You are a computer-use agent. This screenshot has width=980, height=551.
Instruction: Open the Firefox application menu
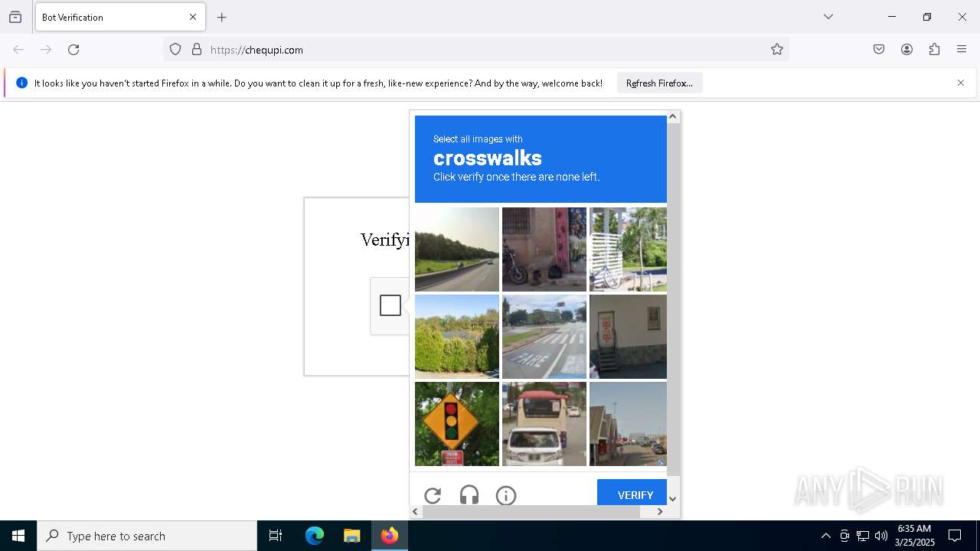click(962, 50)
